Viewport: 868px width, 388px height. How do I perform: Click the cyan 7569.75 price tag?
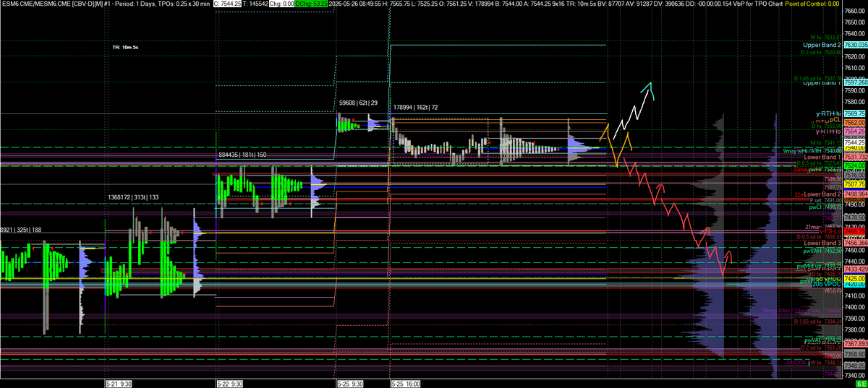click(x=854, y=113)
